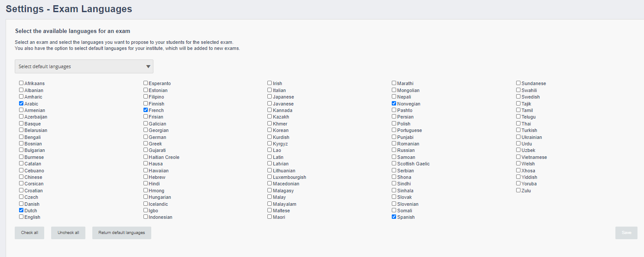The image size is (644, 257).
Task: Click the Uncheck all button
Action: coord(68,233)
